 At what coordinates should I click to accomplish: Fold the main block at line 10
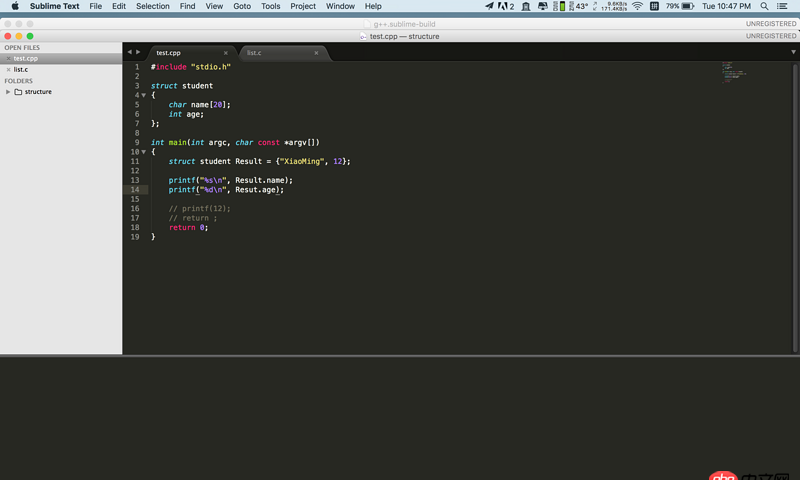(x=144, y=152)
